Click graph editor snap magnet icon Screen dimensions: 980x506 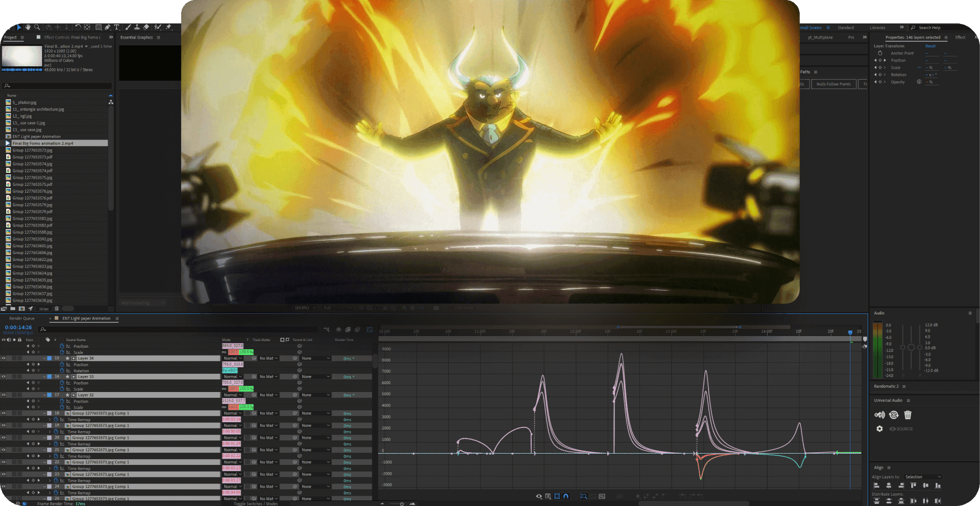click(566, 496)
